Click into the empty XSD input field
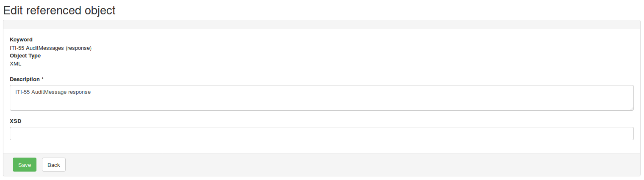The height and width of the screenshot is (180, 644). [322, 134]
